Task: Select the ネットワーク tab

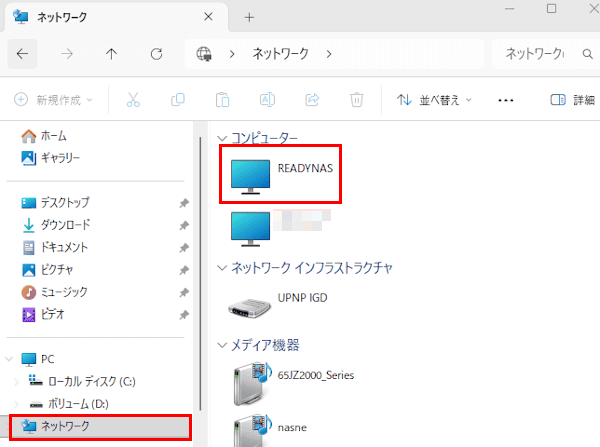Action: [x=116, y=17]
